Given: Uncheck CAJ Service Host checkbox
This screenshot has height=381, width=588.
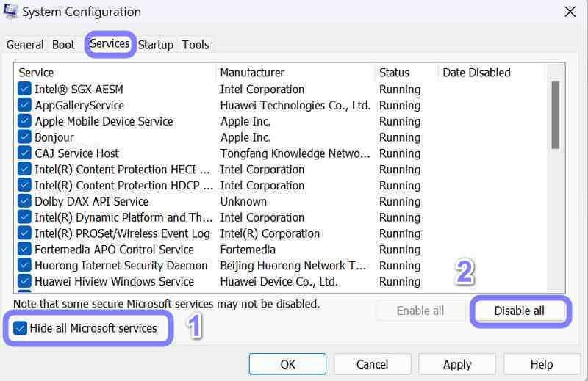Looking at the screenshot, I should pos(24,153).
